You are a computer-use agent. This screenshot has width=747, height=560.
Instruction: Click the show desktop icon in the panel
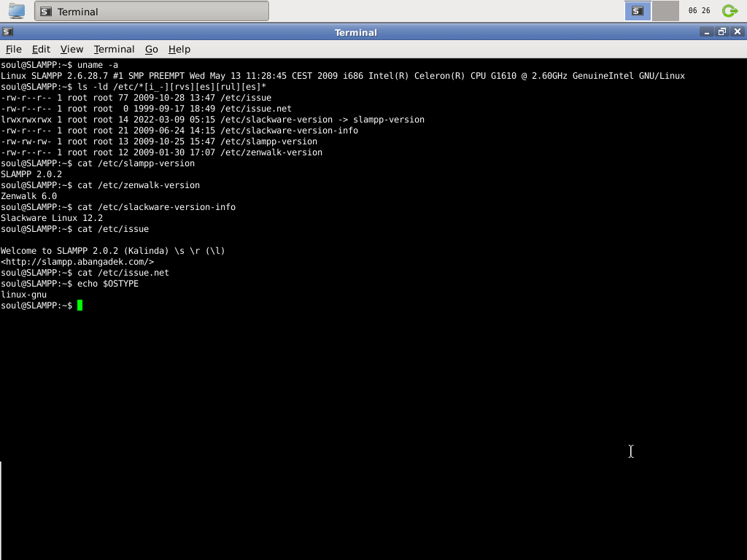(17, 11)
